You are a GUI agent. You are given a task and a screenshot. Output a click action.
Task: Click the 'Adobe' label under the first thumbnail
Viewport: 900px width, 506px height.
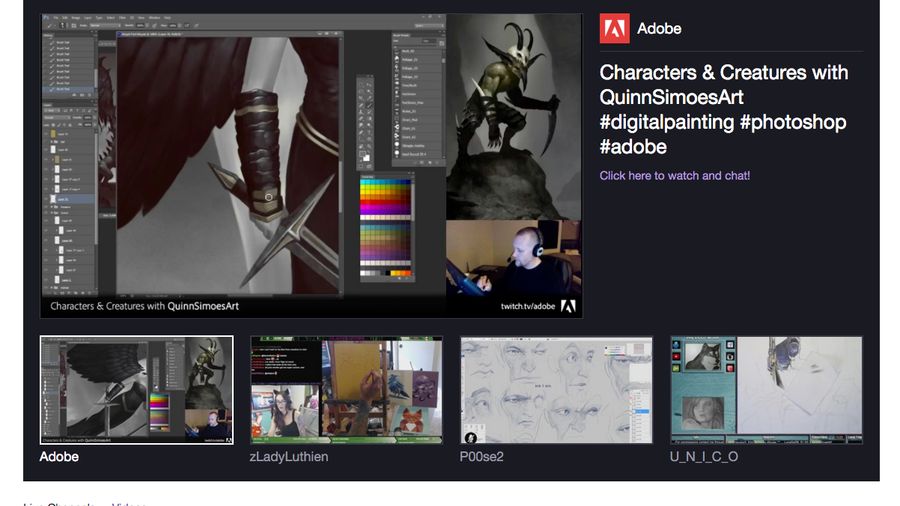tap(59, 457)
